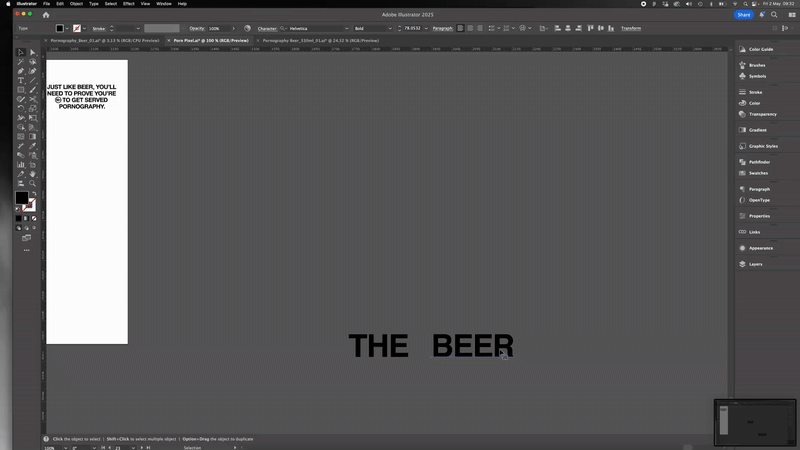Open the Pathfinder panel

tap(759, 162)
